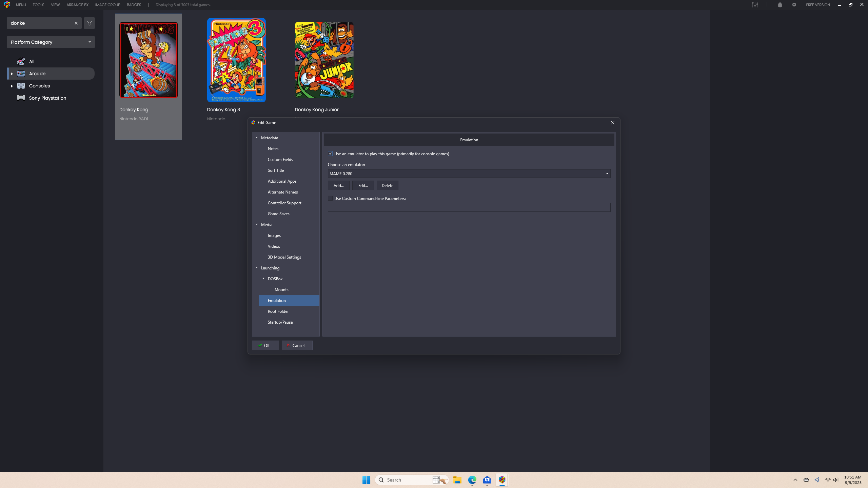Open 3D Model Settings section
The height and width of the screenshot is (488, 868).
coord(284,257)
